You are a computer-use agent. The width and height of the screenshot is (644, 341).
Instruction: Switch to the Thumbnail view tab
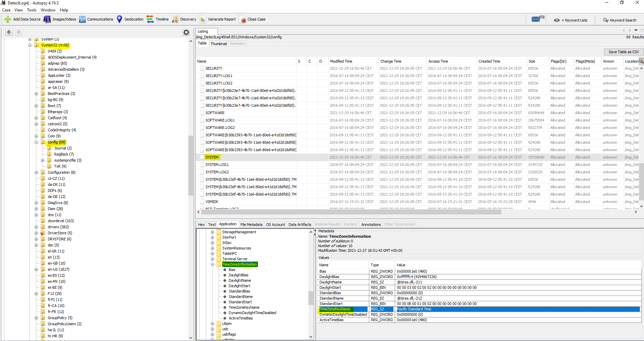click(x=219, y=44)
